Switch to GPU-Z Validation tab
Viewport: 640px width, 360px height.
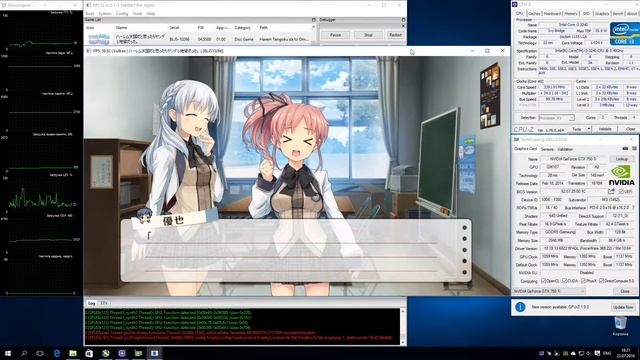(565, 149)
